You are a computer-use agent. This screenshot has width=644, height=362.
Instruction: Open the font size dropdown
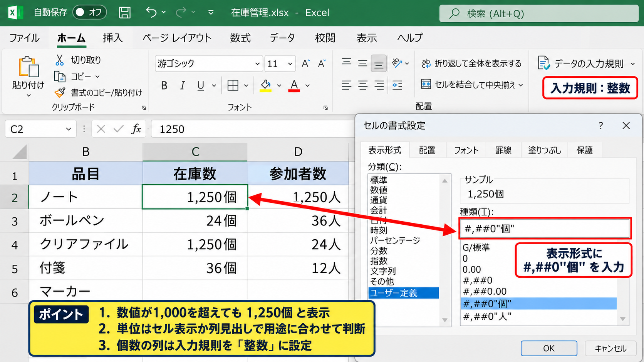[x=290, y=64]
